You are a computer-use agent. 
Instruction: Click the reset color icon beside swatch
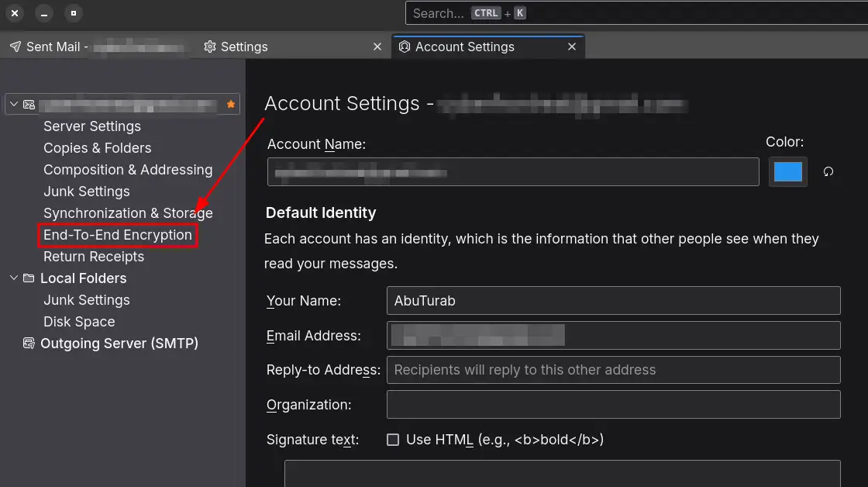tap(828, 172)
